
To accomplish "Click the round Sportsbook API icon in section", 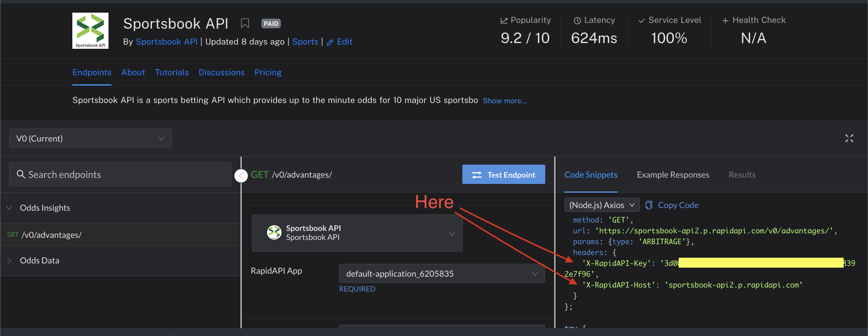I will coord(274,232).
